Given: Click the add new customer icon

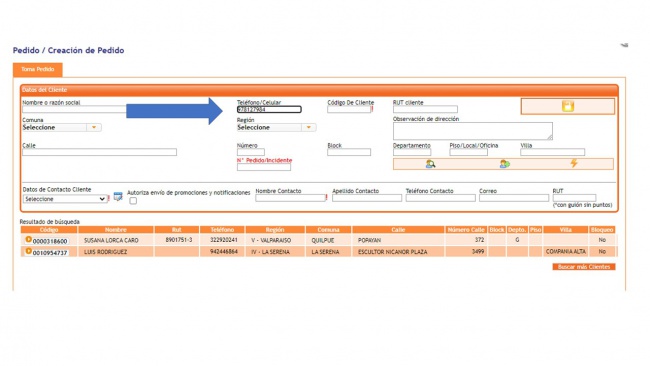Looking at the screenshot, I should coord(504,164).
